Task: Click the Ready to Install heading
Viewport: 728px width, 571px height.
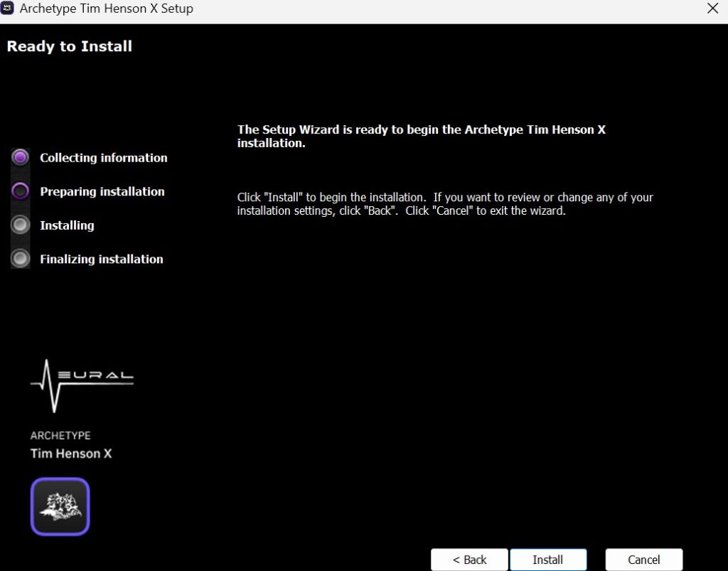Action: pos(70,47)
